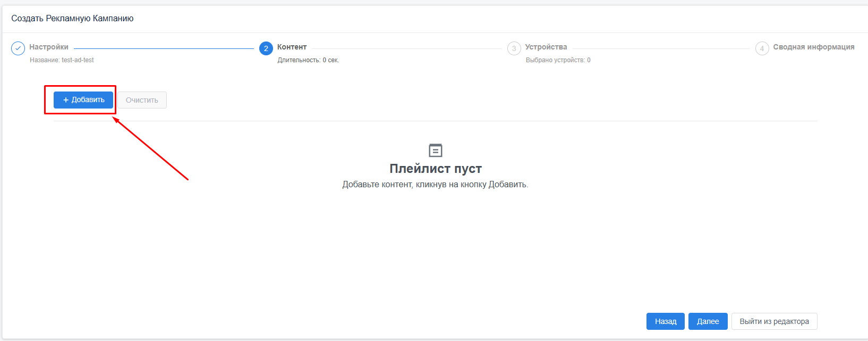Screen dimensions: 868x341
Task: Click the Очистить button
Action: point(142,100)
